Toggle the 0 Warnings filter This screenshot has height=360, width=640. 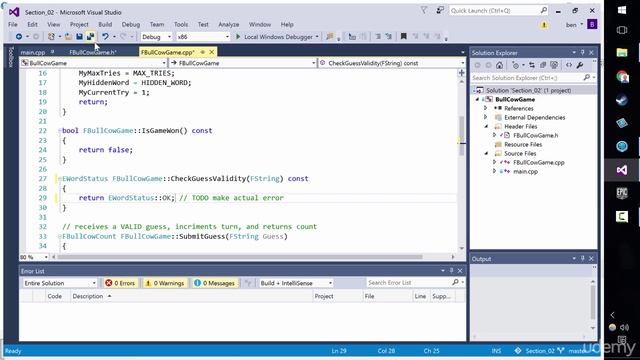(x=165, y=283)
